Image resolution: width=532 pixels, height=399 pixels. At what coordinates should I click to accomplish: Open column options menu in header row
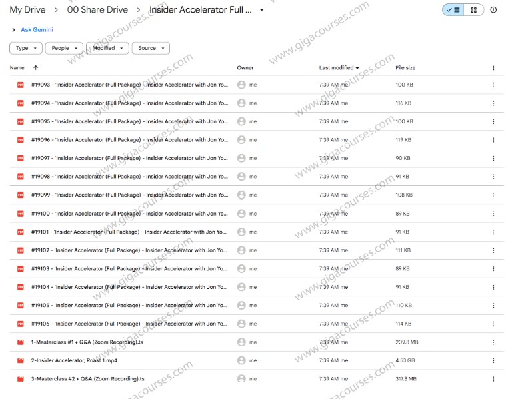493,67
